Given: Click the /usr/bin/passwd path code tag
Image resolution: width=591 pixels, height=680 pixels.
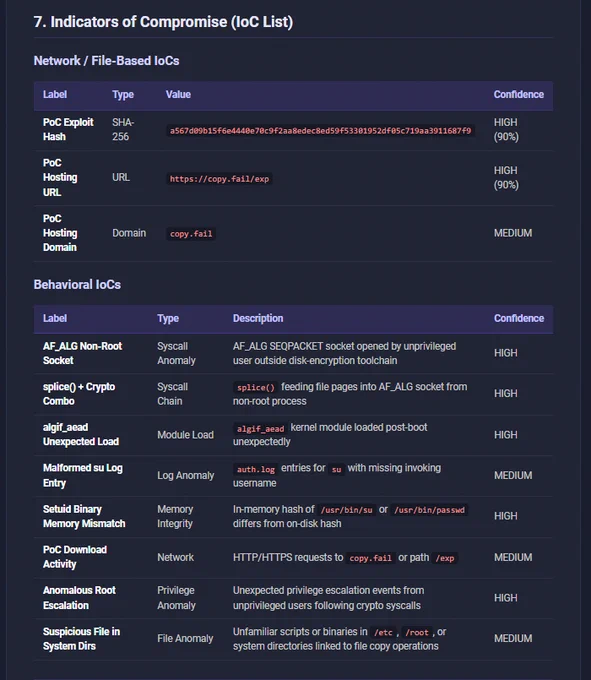Looking at the screenshot, I should (429, 510).
